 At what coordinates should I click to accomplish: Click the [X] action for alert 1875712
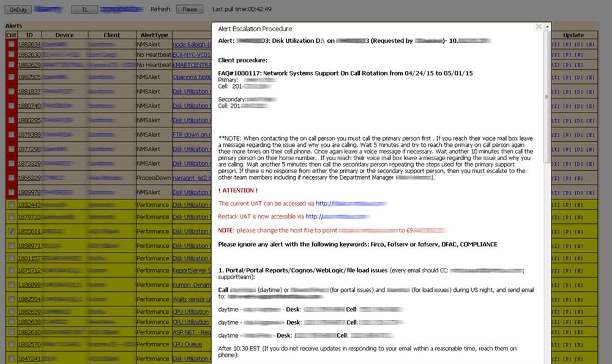point(579,271)
